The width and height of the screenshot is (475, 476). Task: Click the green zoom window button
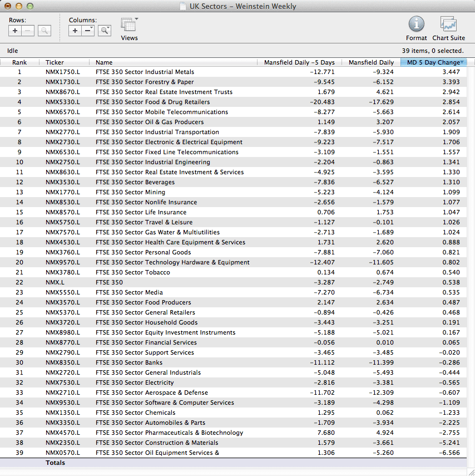click(x=30, y=6)
